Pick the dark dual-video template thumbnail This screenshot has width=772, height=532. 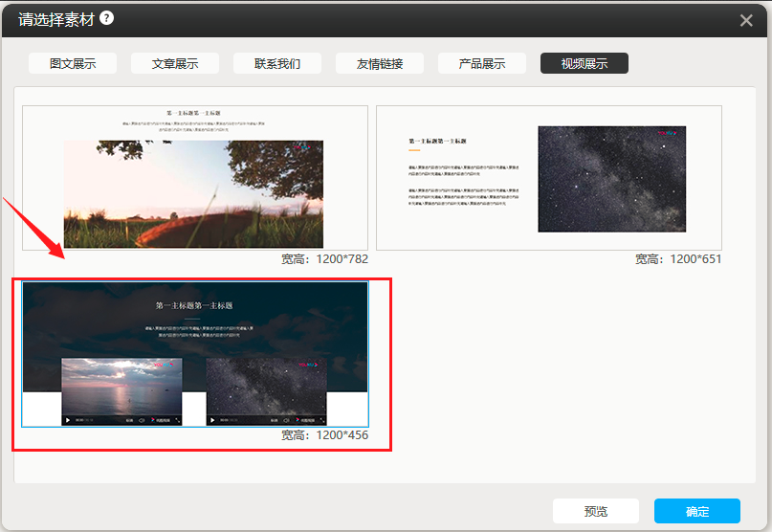point(194,353)
